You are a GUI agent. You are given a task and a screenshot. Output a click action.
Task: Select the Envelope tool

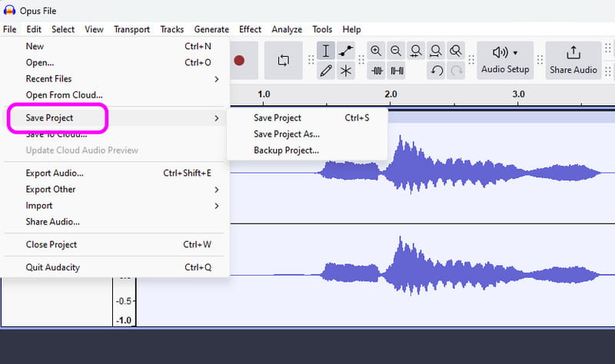(345, 51)
